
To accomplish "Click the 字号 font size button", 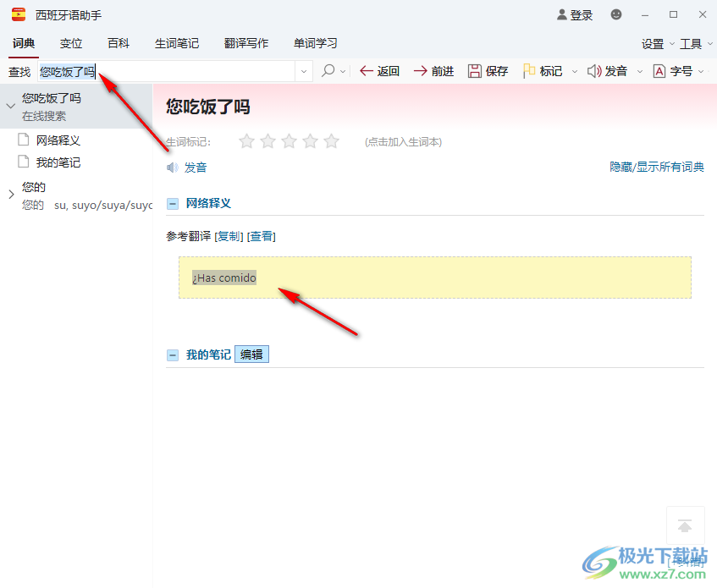I will tap(673, 71).
